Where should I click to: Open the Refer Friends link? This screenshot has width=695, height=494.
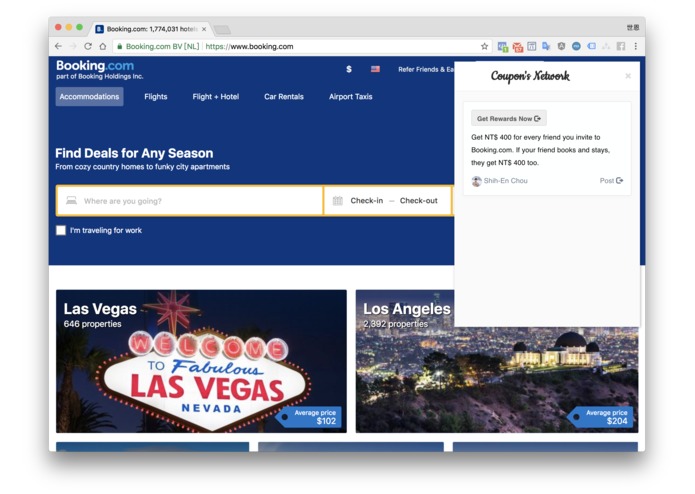coord(426,69)
